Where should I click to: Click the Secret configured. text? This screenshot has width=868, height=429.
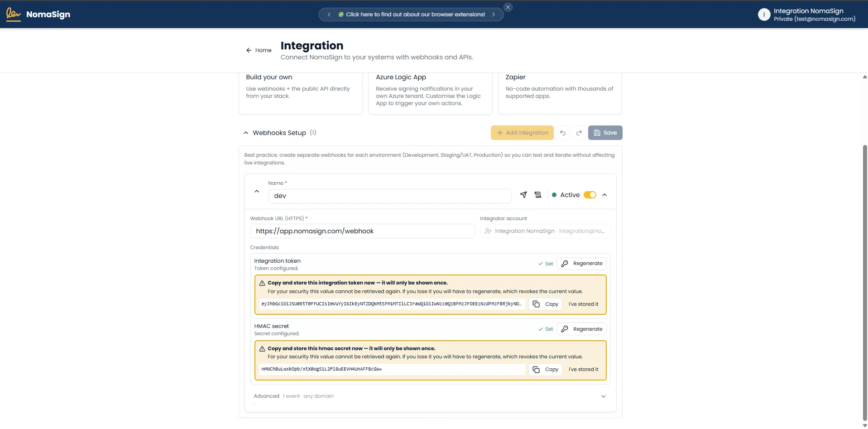[x=277, y=334]
